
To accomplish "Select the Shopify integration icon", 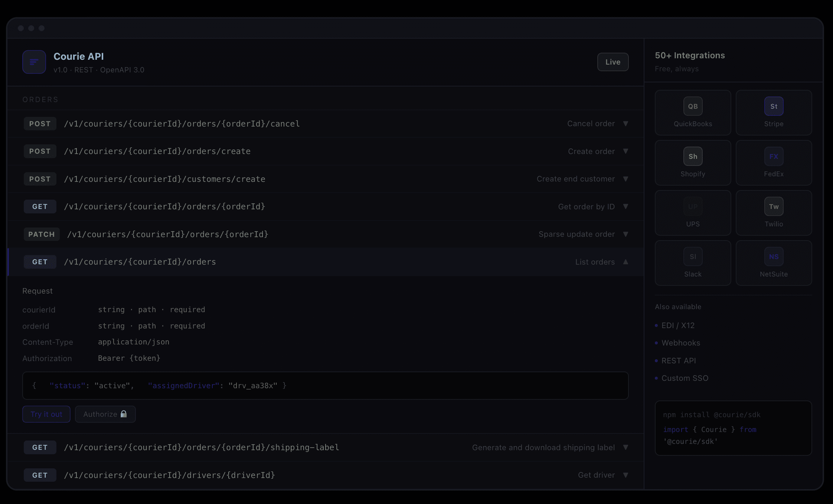I will (x=693, y=157).
